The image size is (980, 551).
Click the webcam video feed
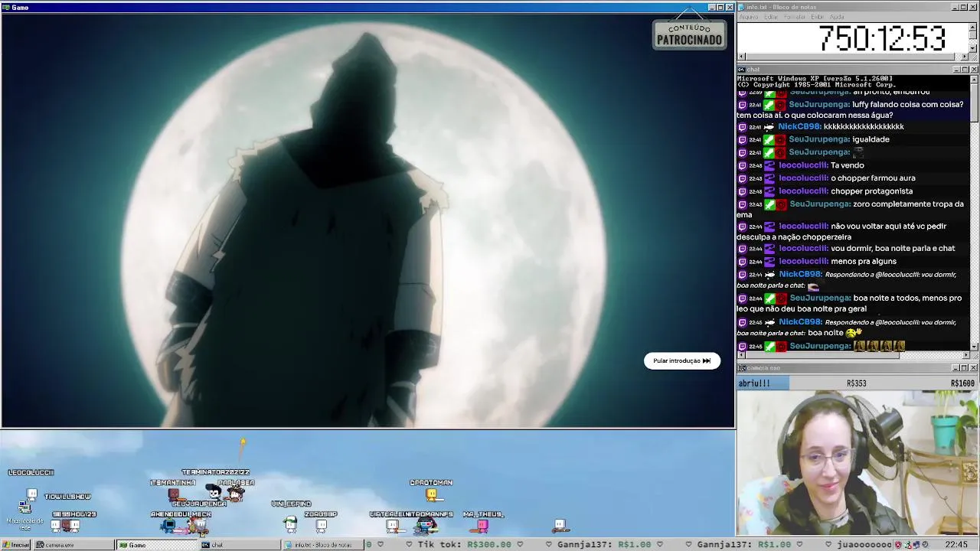coord(857,463)
